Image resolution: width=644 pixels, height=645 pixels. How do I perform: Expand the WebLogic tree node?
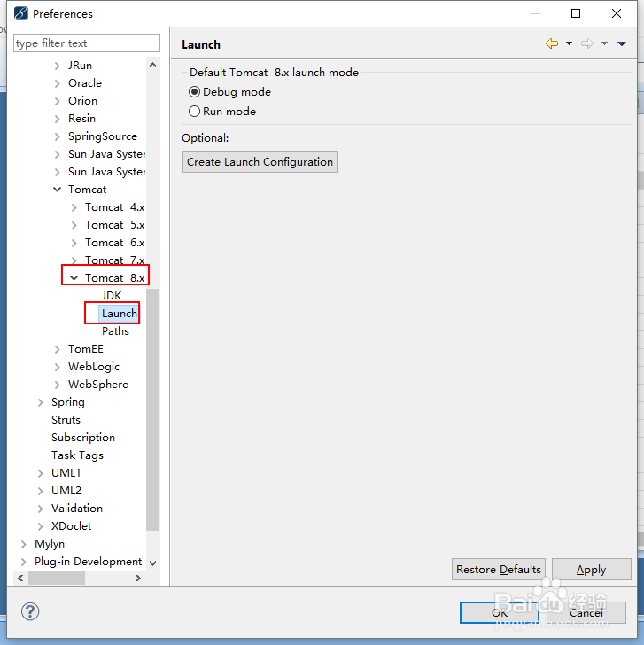click(58, 367)
